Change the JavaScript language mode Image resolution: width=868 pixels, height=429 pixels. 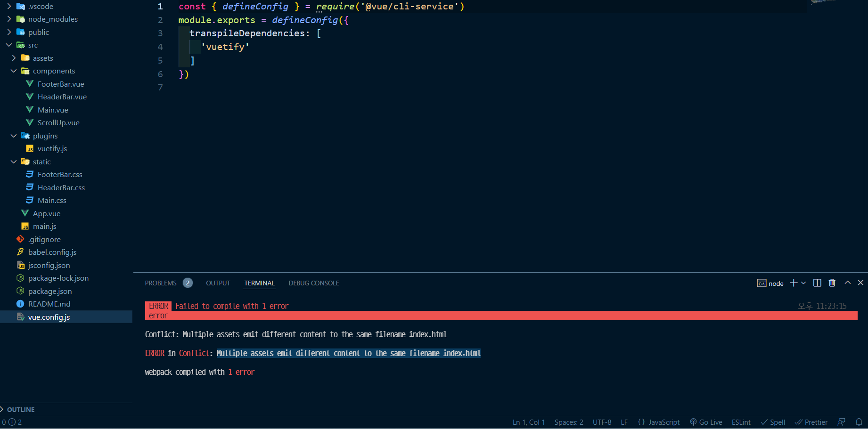658,422
